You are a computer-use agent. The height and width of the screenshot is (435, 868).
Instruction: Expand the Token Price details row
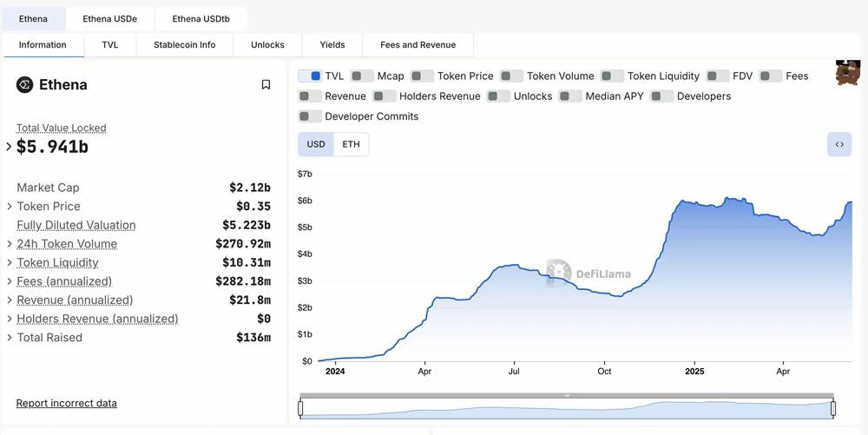pos(10,207)
